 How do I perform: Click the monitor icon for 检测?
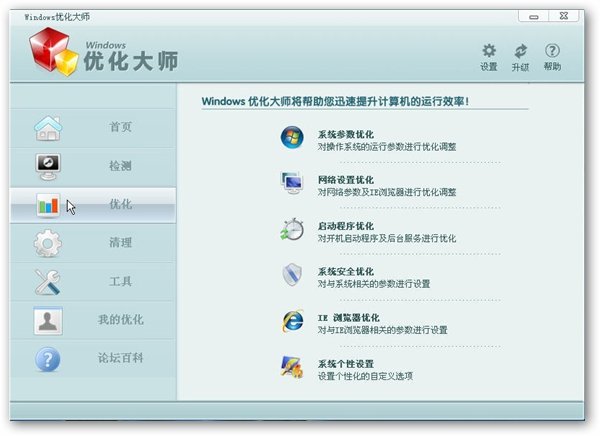(48, 167)
